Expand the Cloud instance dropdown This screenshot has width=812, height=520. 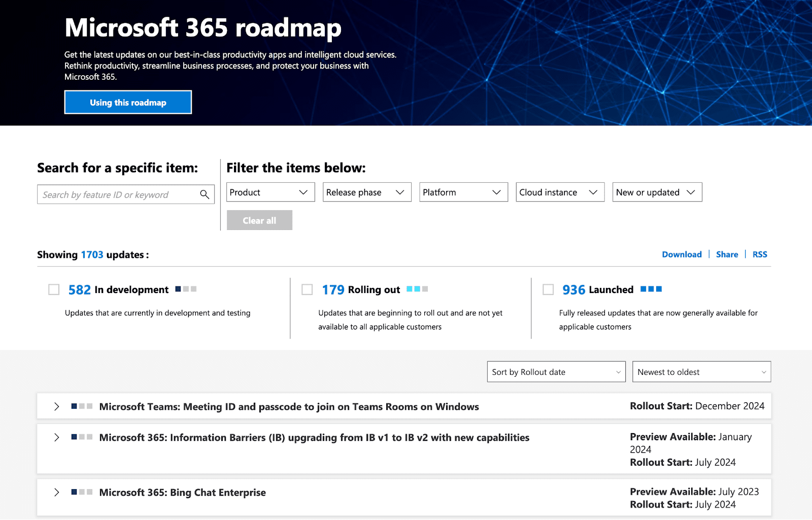click(560, 192)
